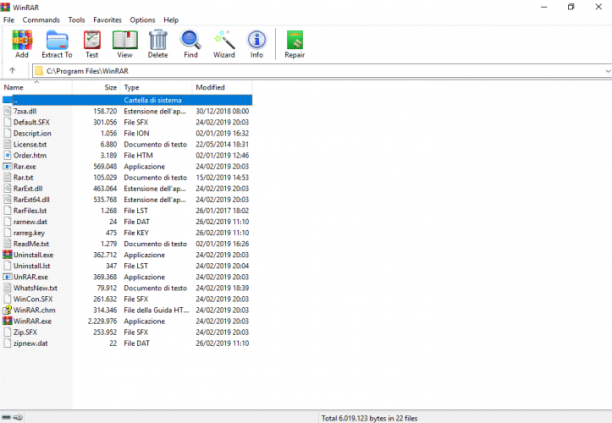Click the WinRAR title bar logo

pyautogui.click(x=5, y=7)
